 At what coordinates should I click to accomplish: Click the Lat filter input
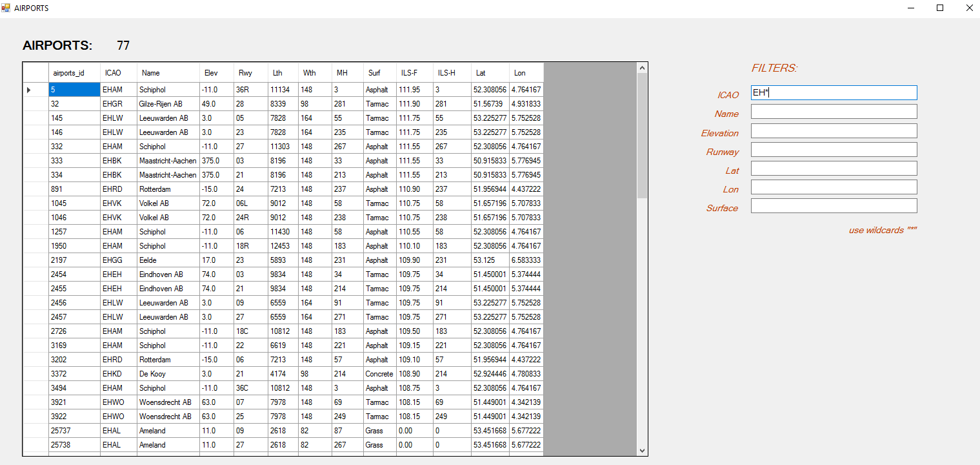(x=834, y=168)
